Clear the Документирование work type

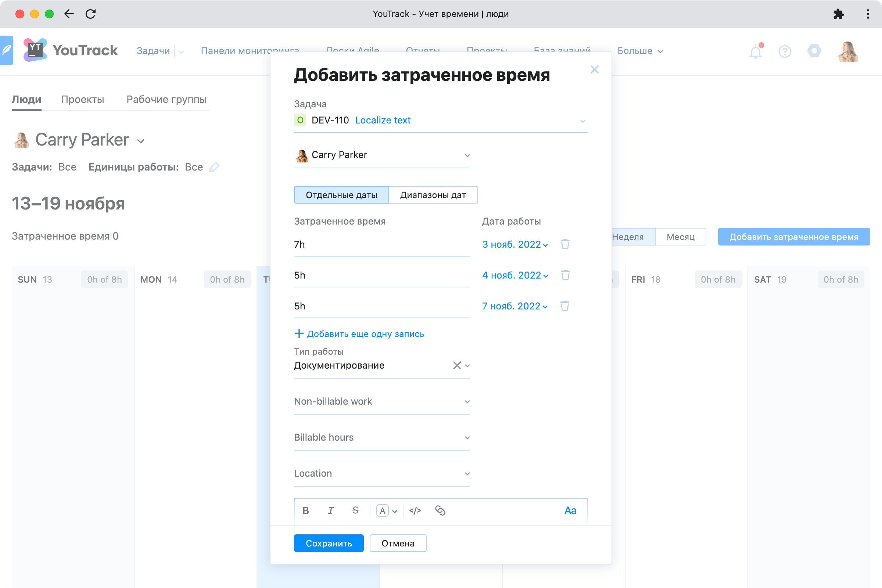click(457, 365)
